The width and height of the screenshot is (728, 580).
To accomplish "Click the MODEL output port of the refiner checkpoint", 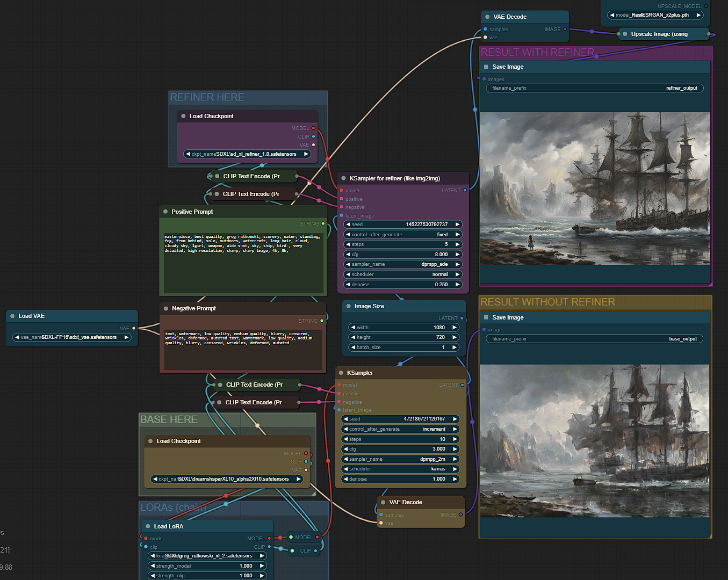I will click(313, 128).
